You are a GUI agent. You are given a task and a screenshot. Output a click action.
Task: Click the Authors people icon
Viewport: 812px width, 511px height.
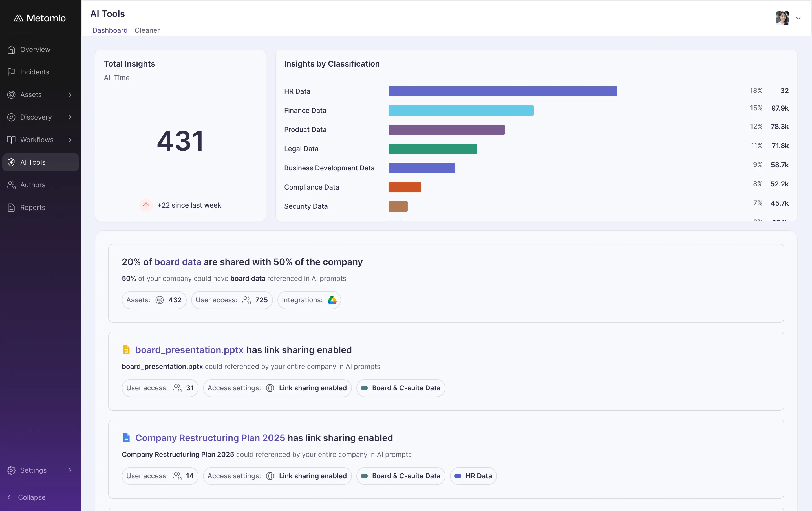(12, 185)
